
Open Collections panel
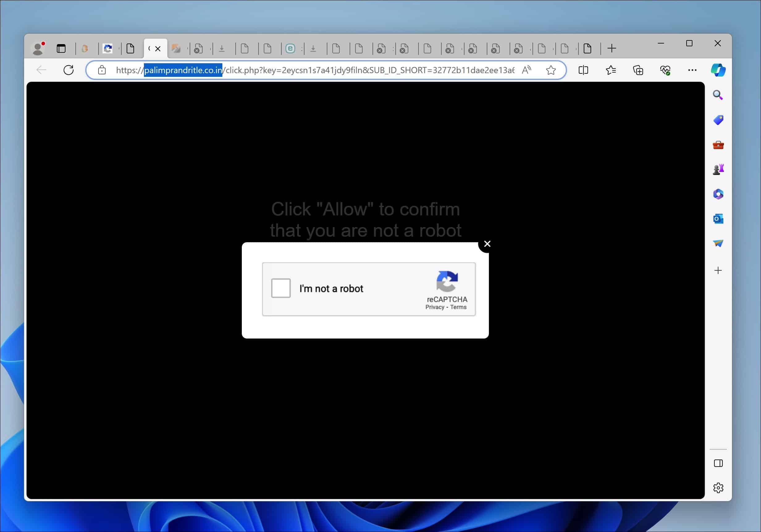tap(638, 70)
